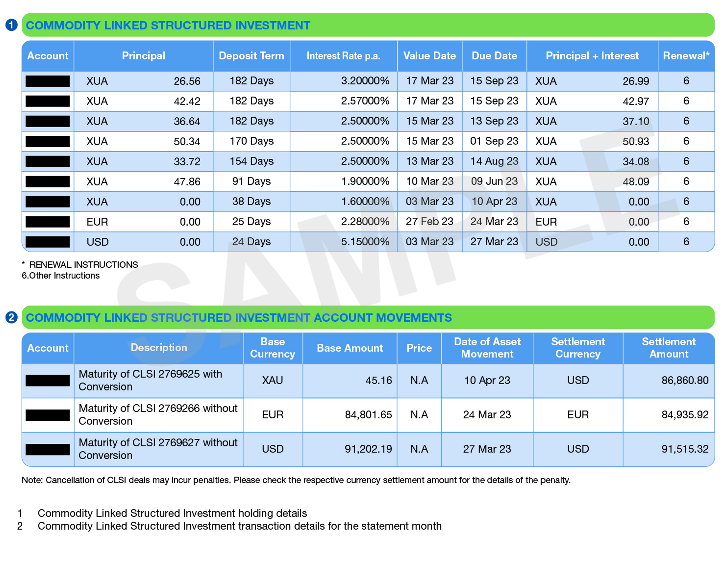728x564 pixels.
Task: Select the principal plus interest 50.93
Action: pos(636,142)
